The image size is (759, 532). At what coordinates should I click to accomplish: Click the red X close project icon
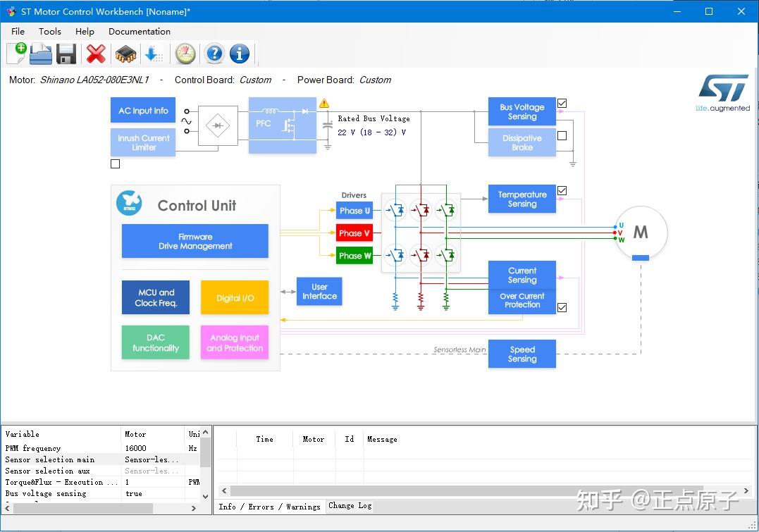click(x=97, y=54)
